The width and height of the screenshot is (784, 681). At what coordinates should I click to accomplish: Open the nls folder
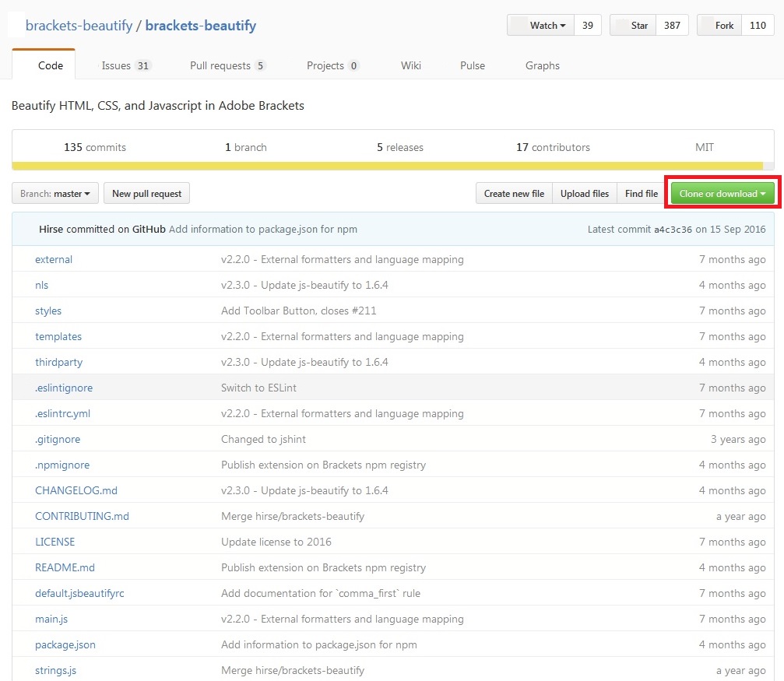point(41,285)
